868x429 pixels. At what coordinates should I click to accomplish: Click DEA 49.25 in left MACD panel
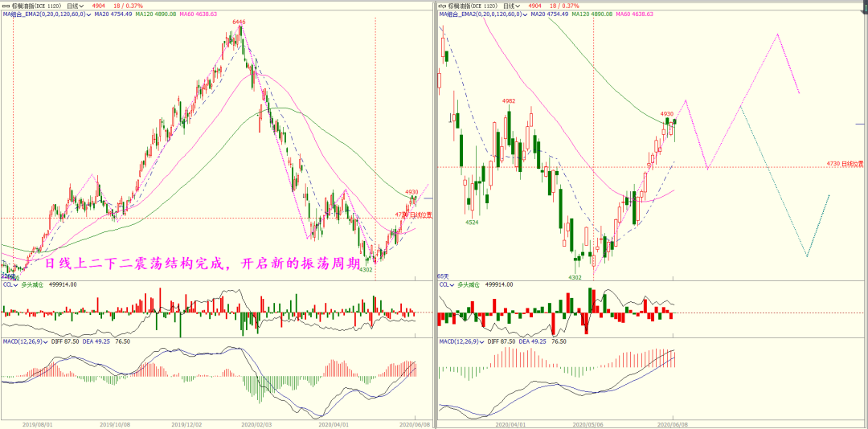point(95,342)
